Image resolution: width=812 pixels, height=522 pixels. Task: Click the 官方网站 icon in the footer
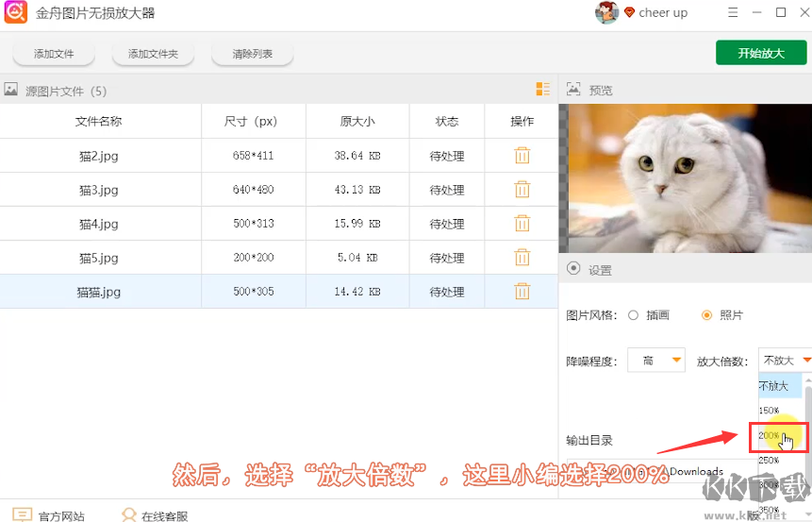coord(23,514)
